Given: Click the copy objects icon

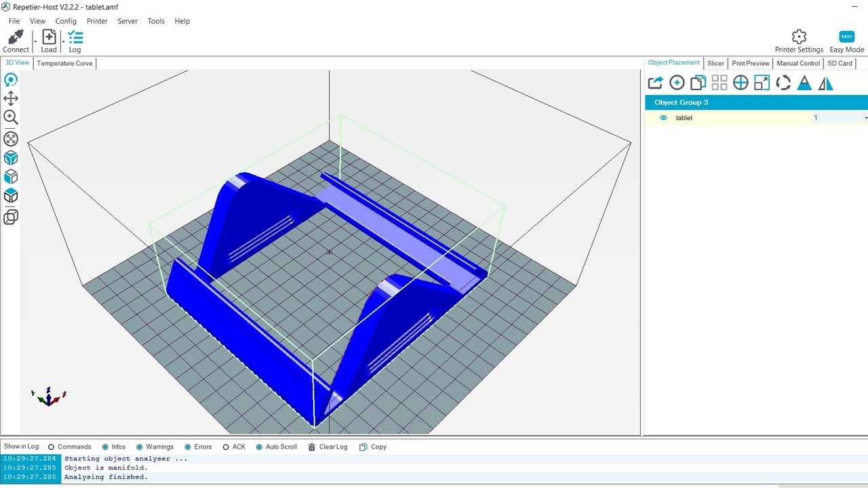Looking at the screenshot, I should [x=698, y=83].
